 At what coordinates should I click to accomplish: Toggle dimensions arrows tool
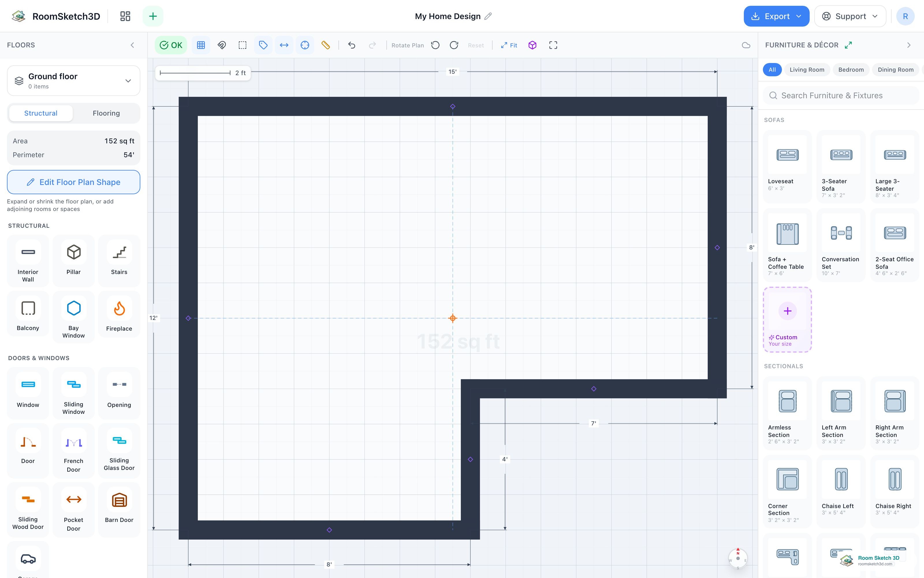click(284, 45)
